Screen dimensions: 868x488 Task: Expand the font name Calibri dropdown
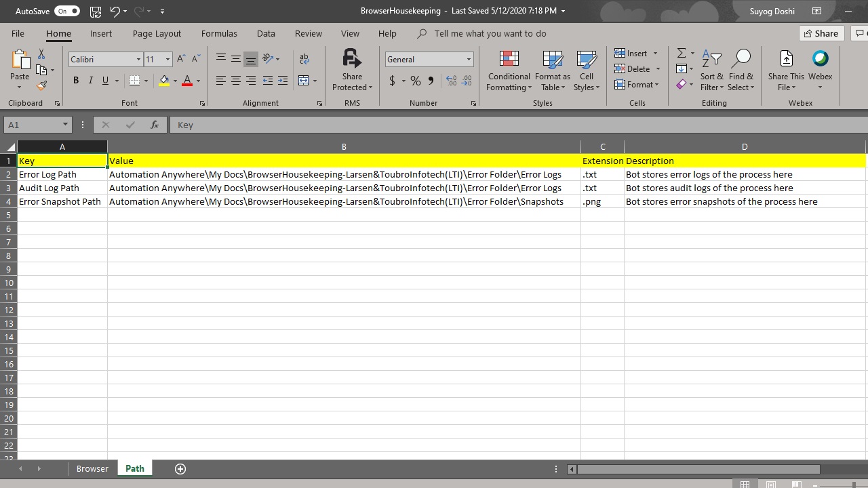point(138,60)
